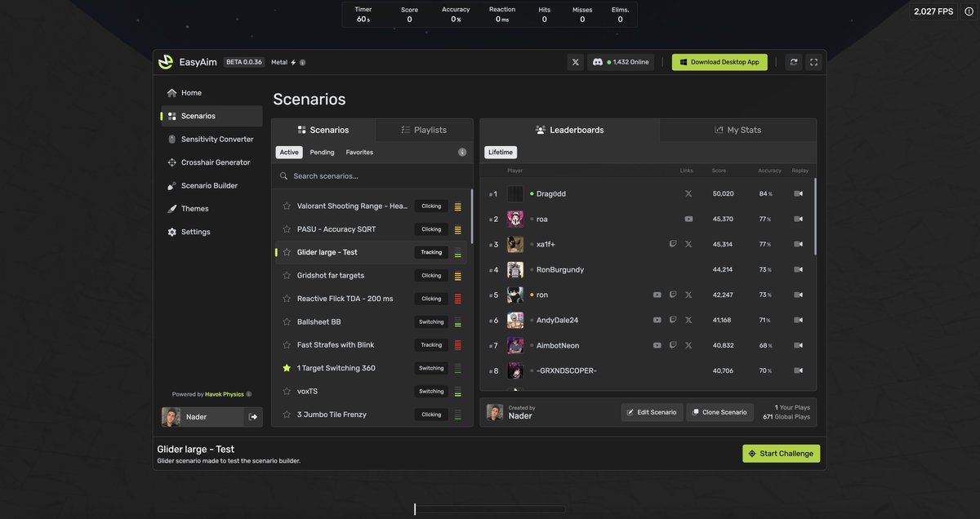Open Discord via the 1,432 Online button

621,62
